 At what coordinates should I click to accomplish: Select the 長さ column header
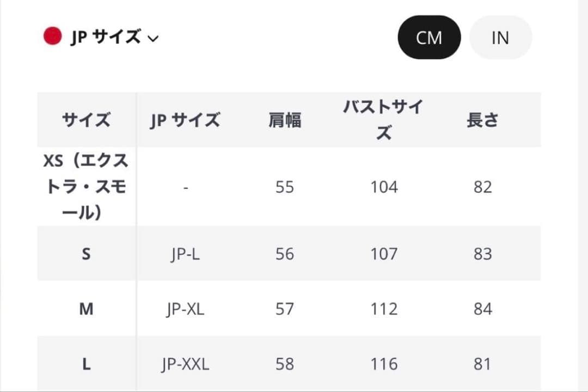click(x=483, y=120)
